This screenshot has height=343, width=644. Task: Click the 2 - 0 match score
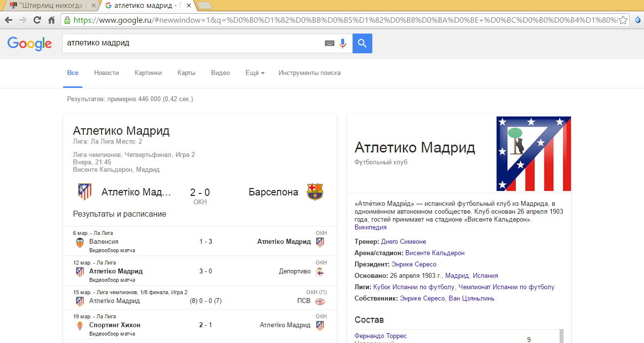coord(200,192)
